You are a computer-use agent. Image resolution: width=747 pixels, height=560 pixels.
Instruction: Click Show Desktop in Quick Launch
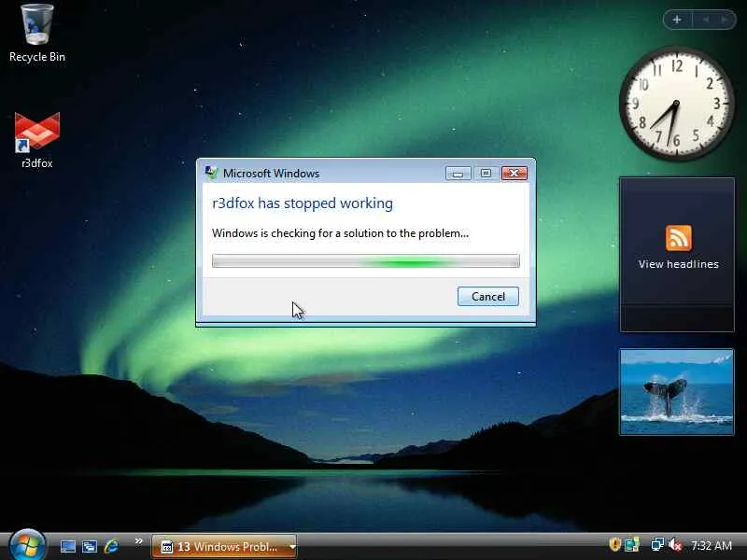pos(67,546)
